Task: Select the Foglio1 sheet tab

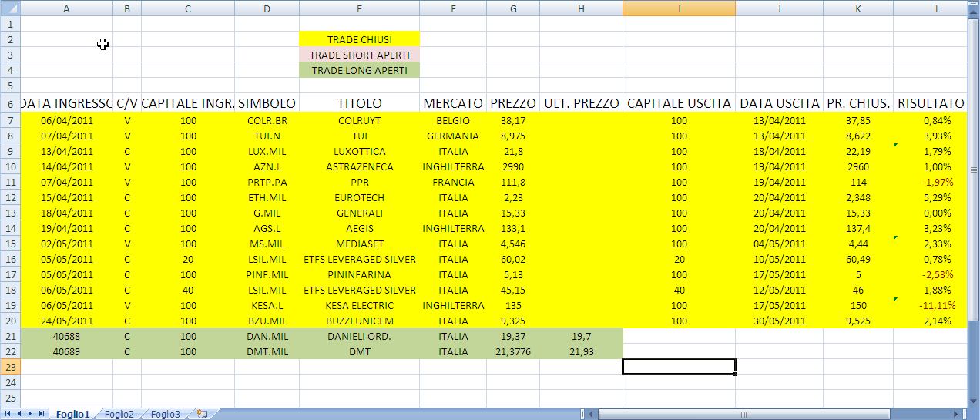Action: pyautogui.click(x=72, y=414)
